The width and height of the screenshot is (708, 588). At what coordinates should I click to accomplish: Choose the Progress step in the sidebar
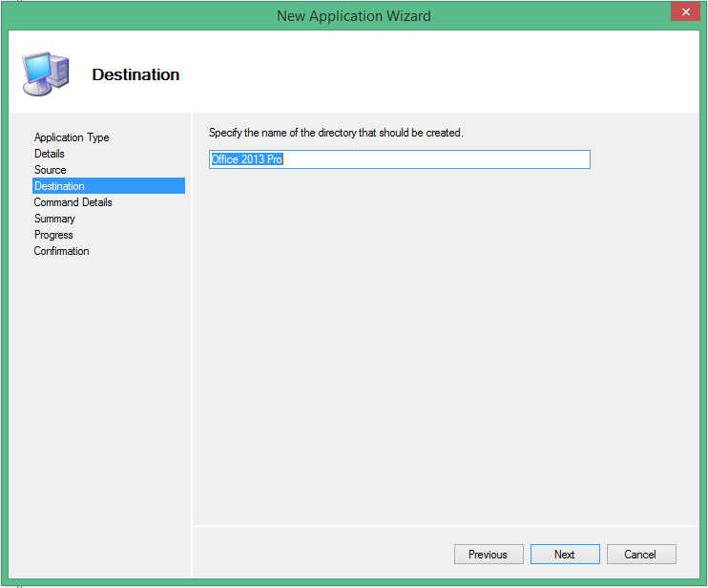coord(53,235)
